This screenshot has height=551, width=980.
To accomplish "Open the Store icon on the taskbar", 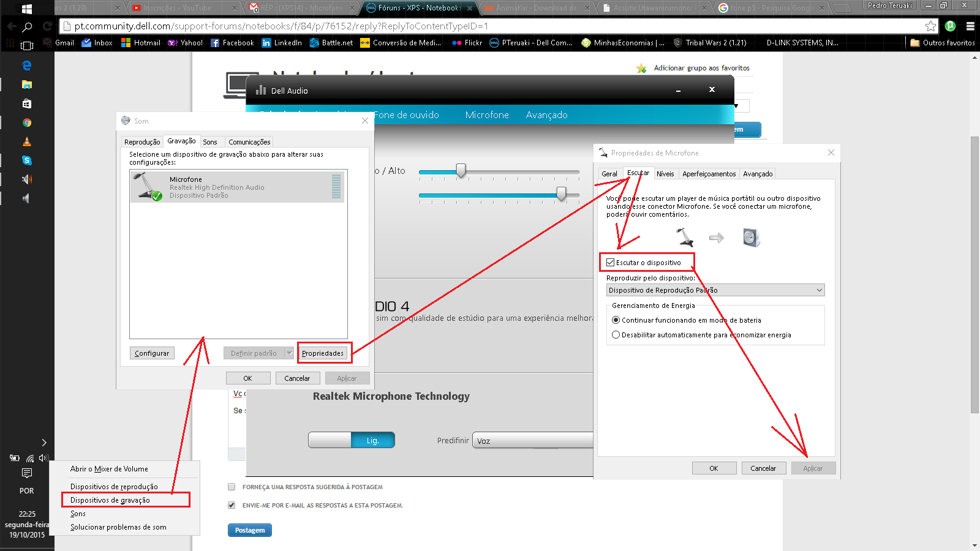I will (x=26, y=103).
